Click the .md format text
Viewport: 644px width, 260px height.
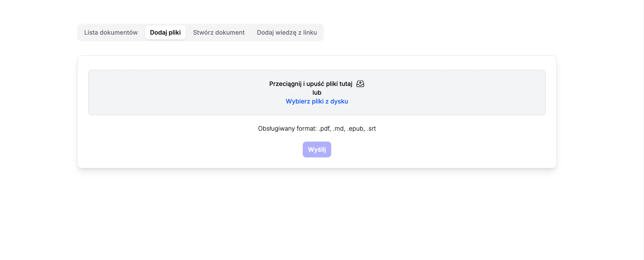339,129
